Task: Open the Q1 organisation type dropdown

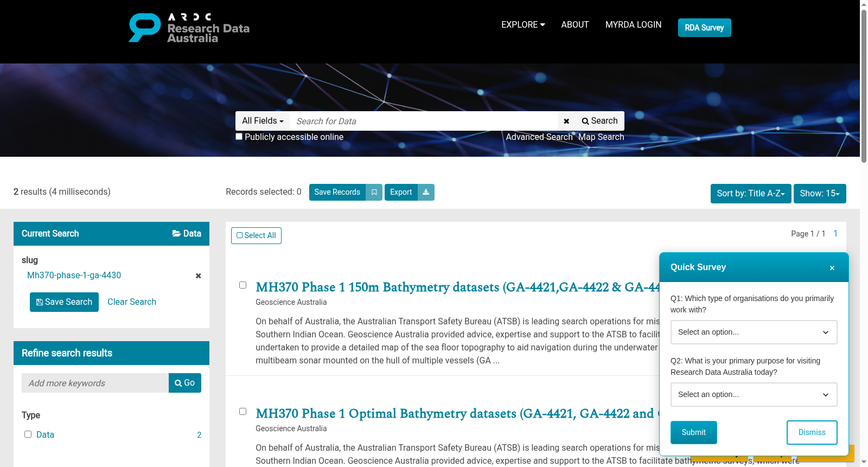Action: pyautogui.click(x=754, y=332)
